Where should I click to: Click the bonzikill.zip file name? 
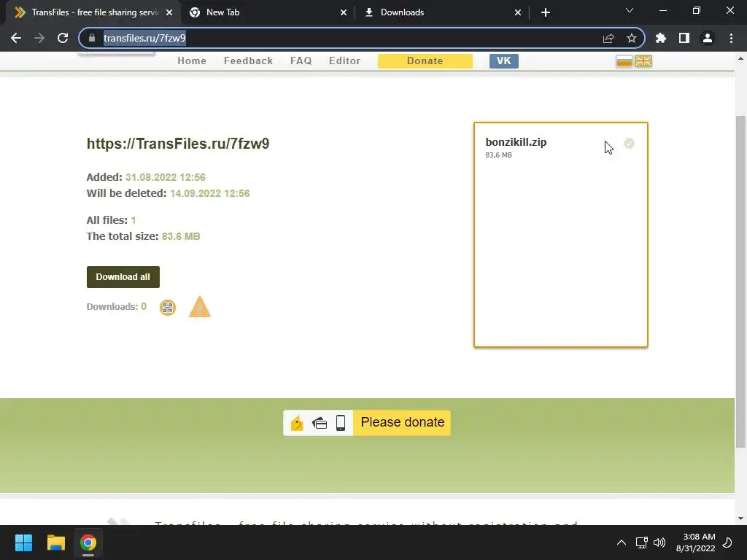coord(516,142)
